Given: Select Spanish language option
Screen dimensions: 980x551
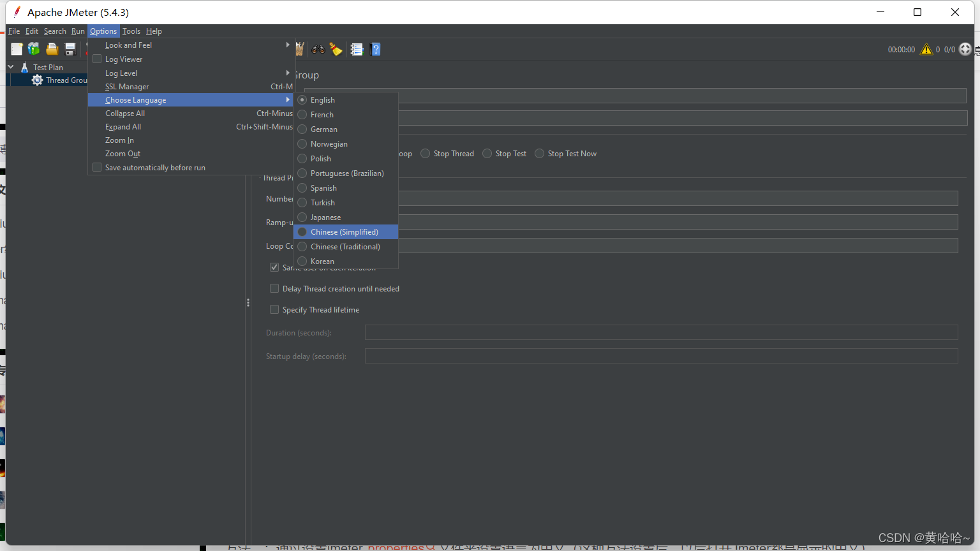Looking at the screenshot, I should coord(346,187).
